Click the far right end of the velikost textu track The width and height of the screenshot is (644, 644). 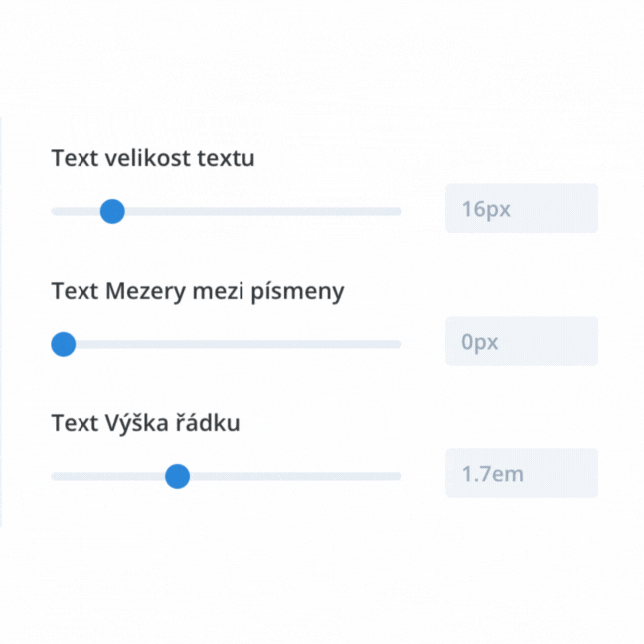pos(397,211)
